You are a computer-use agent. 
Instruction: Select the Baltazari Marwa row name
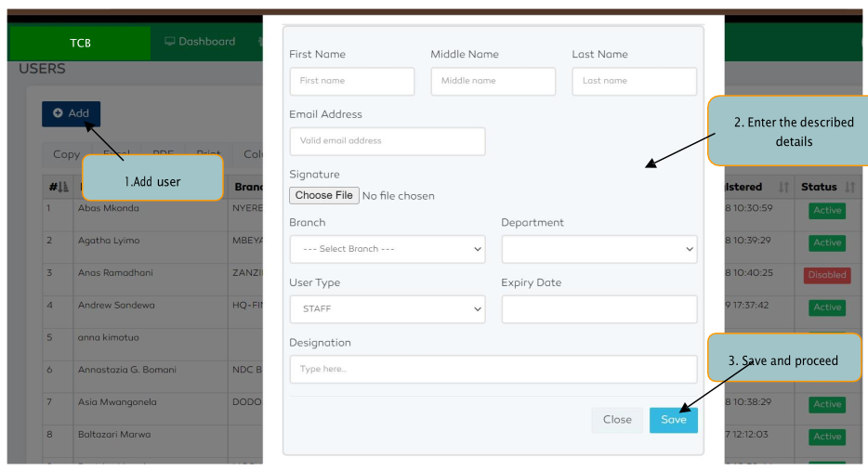tap(114, 435)
